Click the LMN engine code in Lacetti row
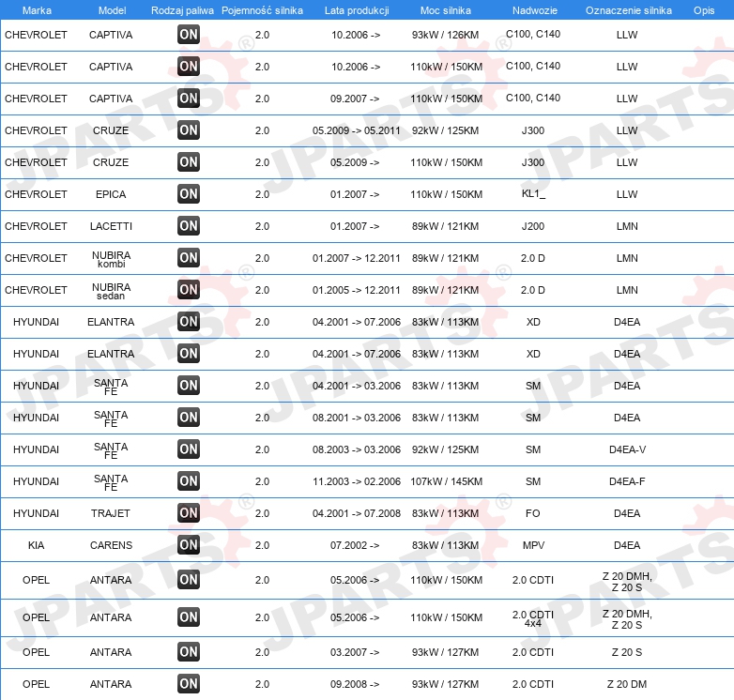734x700 pixels. (x=627, y=226)
